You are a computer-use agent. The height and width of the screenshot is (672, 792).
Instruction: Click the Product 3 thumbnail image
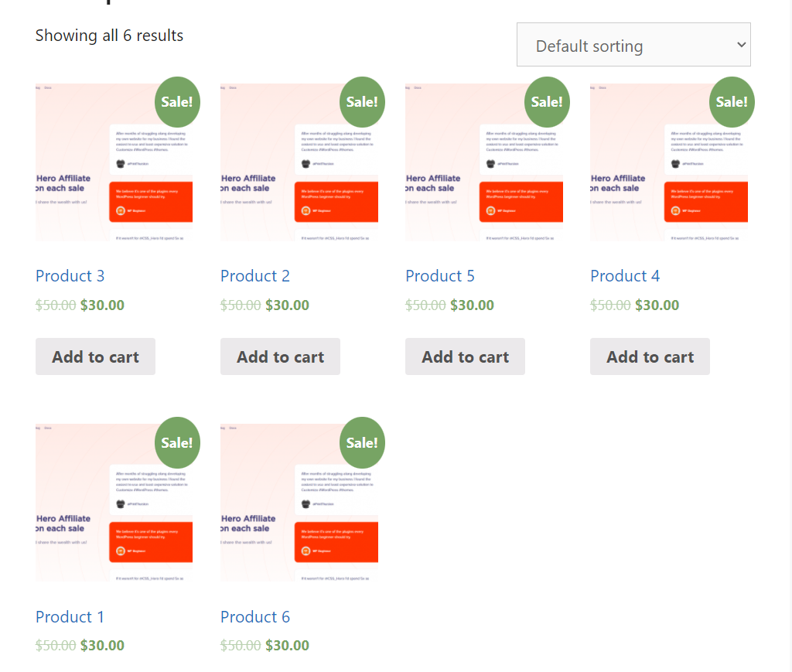click(x=114, y=162)
